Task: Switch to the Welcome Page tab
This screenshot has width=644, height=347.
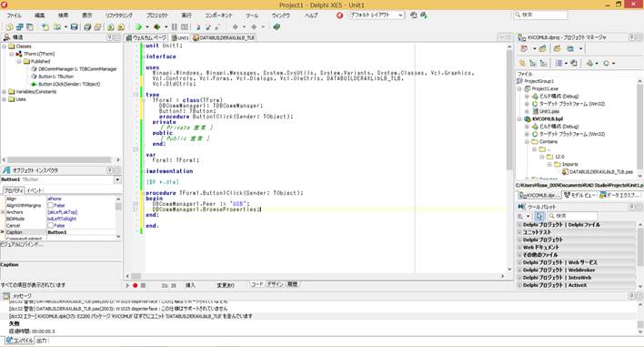Action: [x=146, y=38]
